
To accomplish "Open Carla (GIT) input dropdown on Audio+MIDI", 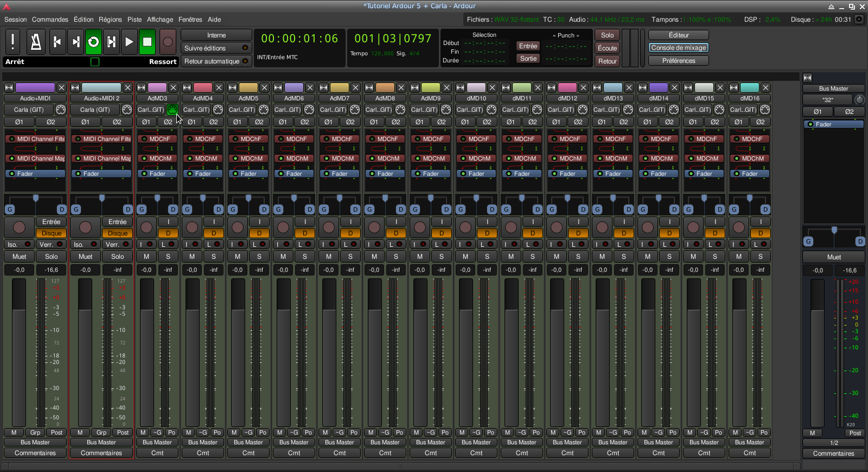I will pos(29,110).
